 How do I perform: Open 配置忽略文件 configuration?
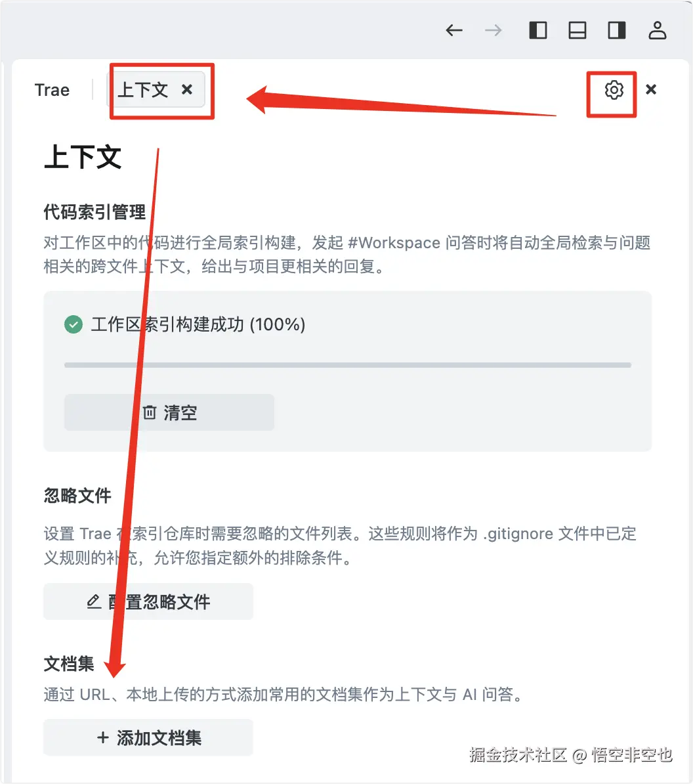[148, 601]
